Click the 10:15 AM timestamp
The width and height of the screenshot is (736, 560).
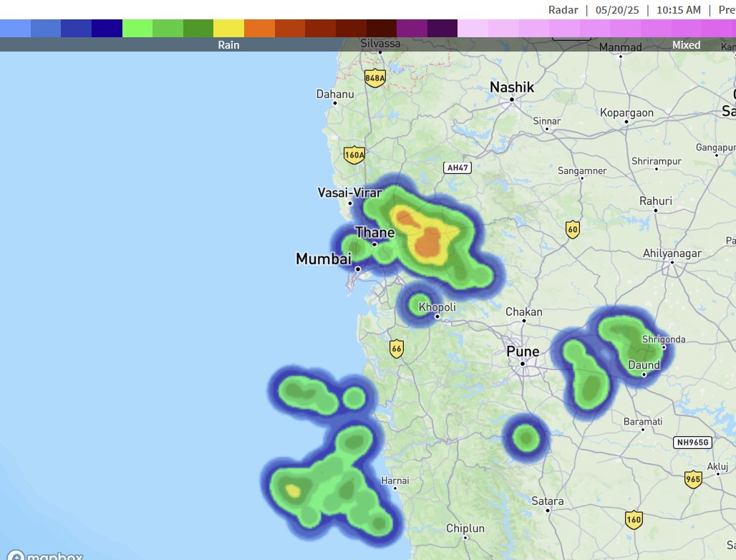[678, 10]
